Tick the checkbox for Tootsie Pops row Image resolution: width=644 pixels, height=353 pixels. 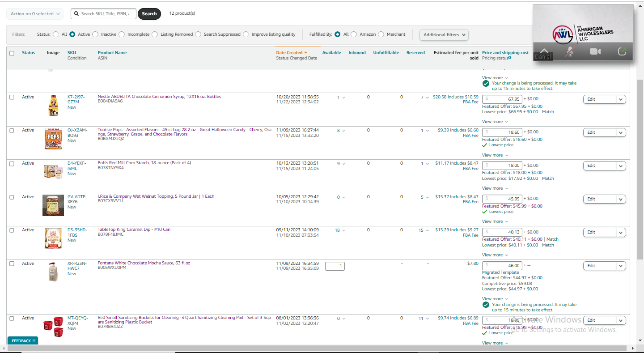point(12,130)
